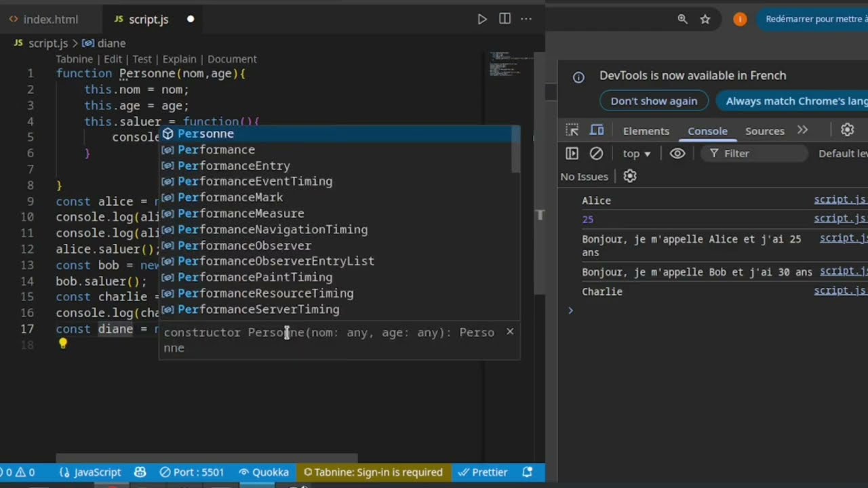This screenshot has height=488, width=868.
Task: Choose the PerformanceMark suggestion
Action: point(336,197)
